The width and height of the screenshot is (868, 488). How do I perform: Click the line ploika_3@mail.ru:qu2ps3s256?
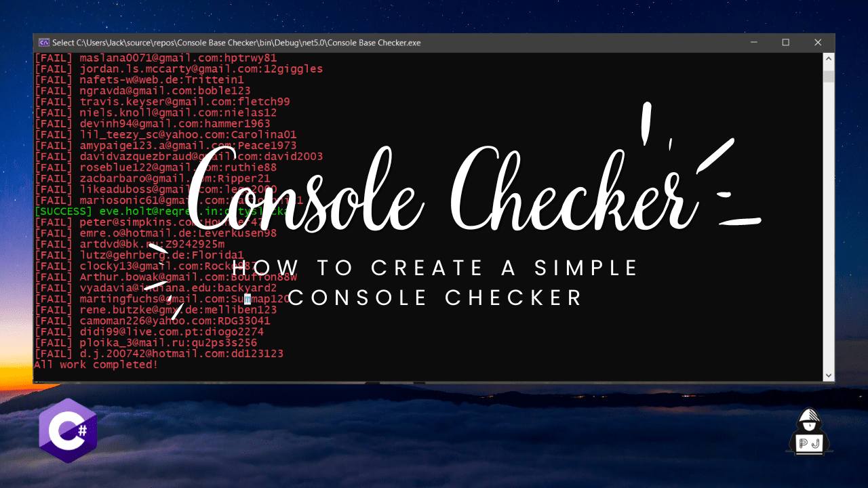pos(146,343)
